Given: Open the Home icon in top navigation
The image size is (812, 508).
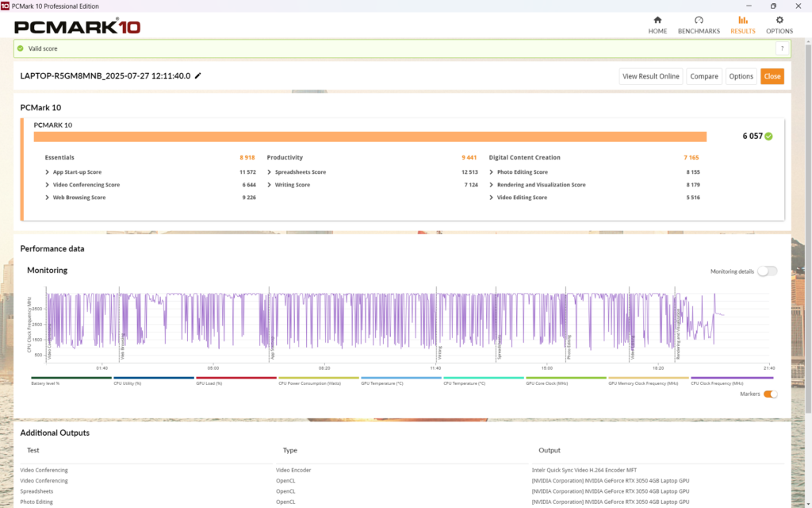Looking at the screenshot, I should [x=657, y=20].
